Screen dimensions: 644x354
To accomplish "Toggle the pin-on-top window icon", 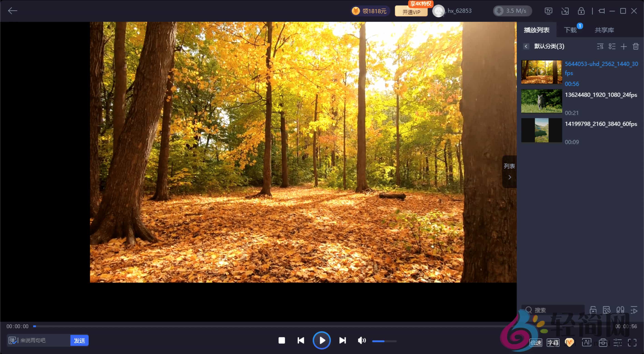I will pyautogui.click(x=602, y=11).
